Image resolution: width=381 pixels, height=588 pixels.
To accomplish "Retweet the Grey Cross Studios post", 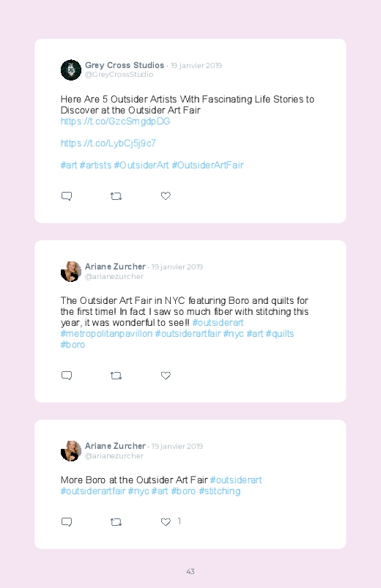I will pyautogui.click(x=116, y=196).
